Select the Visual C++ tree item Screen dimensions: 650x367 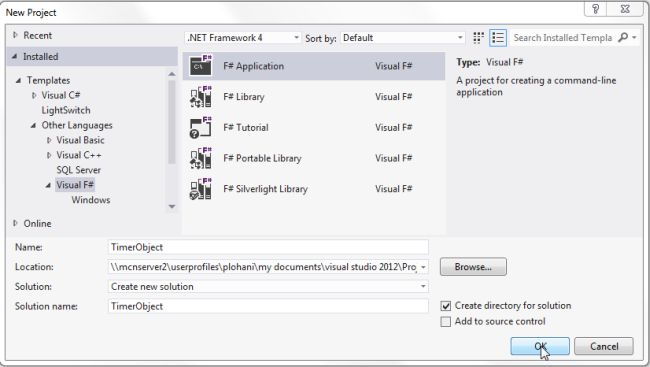(79, 155)
